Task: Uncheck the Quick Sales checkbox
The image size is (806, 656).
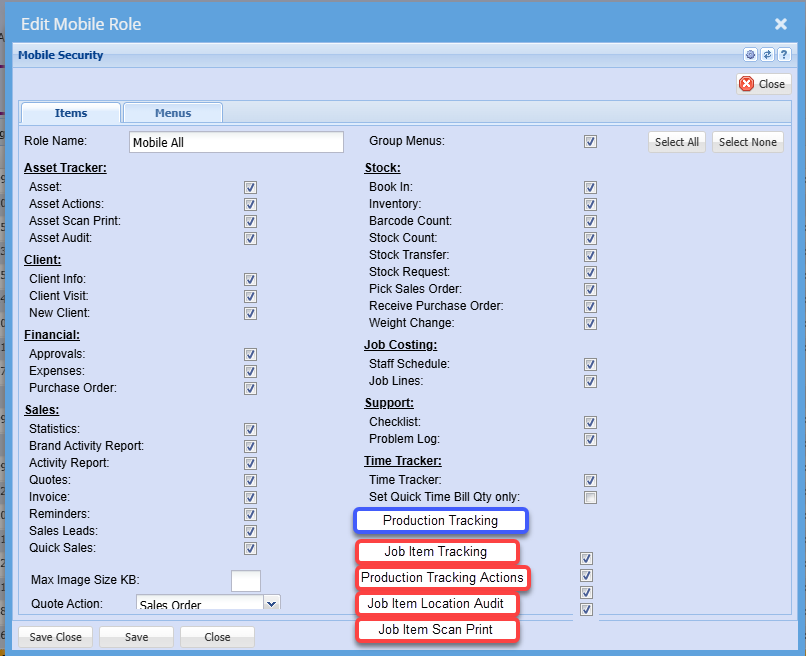Action: tap(250, 548)
